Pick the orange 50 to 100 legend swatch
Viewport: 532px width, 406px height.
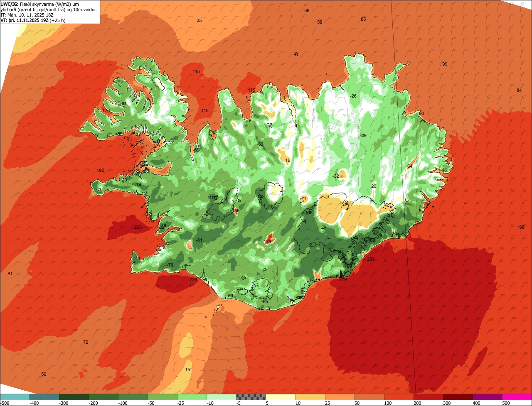(369, 397)
